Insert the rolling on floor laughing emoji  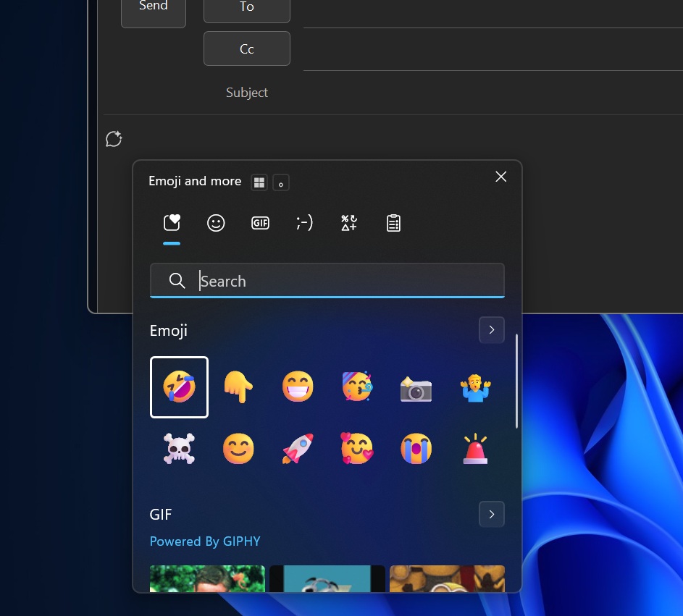179,387
